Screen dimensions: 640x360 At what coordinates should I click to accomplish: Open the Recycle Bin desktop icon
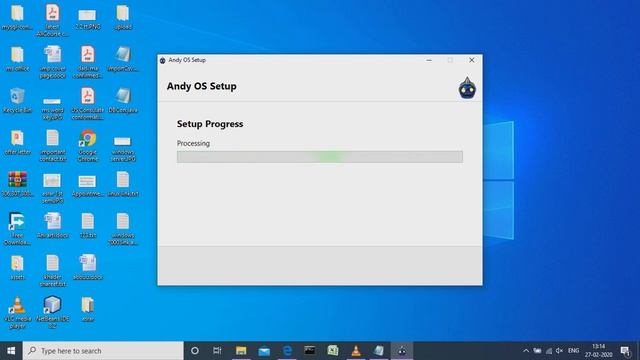click(17, 100)
